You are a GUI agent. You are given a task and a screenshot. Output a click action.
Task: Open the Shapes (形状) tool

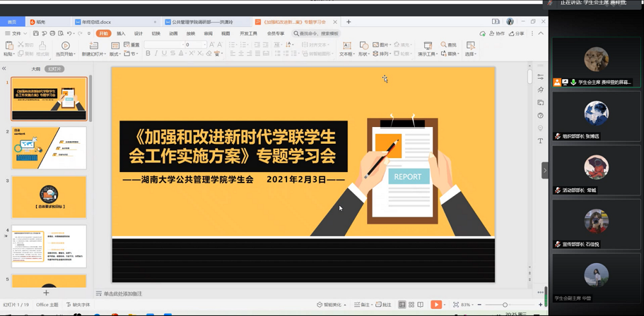click(364, 46)
